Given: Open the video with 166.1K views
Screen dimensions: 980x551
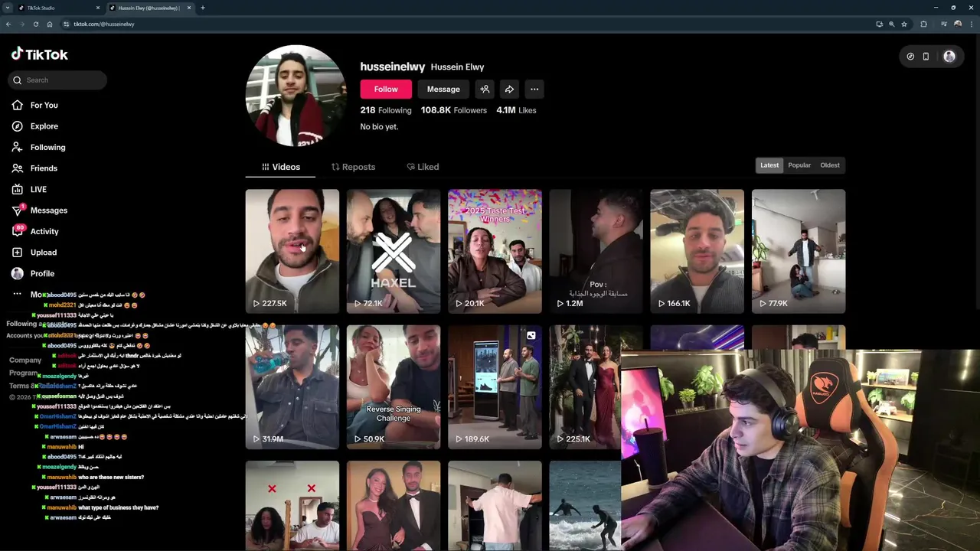Looking at the screenshot, I should coord(697,251).
